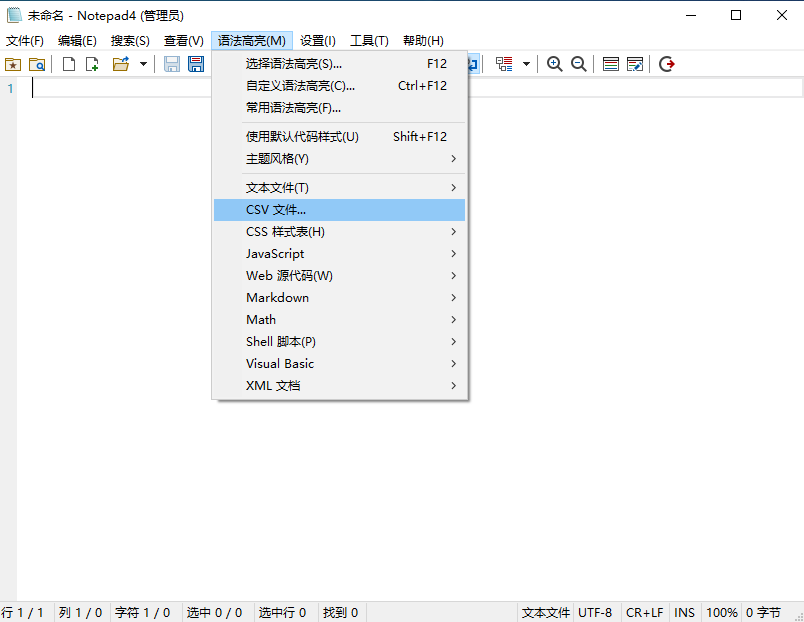The width and height of the screenshot is (804, 622).
Task: Click the syntax scheme lines icon
Action: point(610,64)
